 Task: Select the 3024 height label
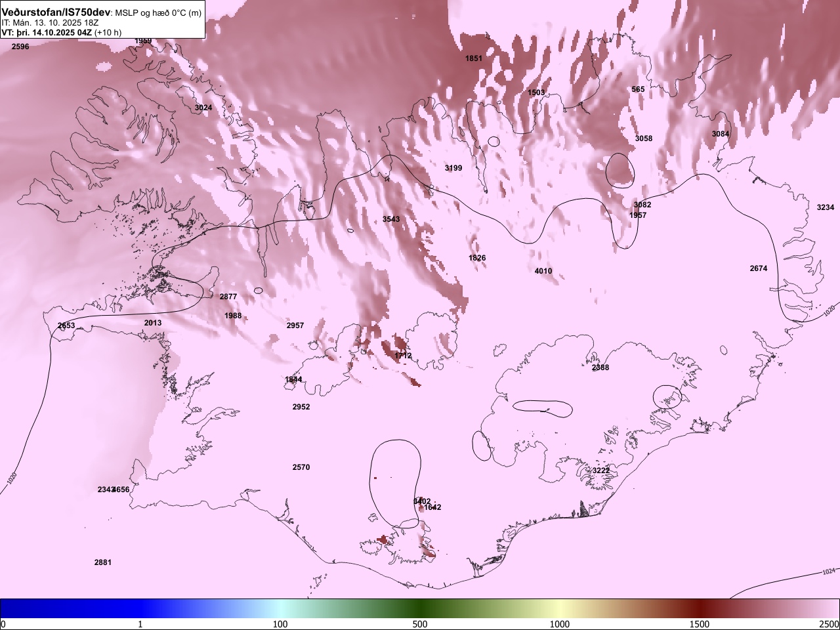(x=203, y=108)
